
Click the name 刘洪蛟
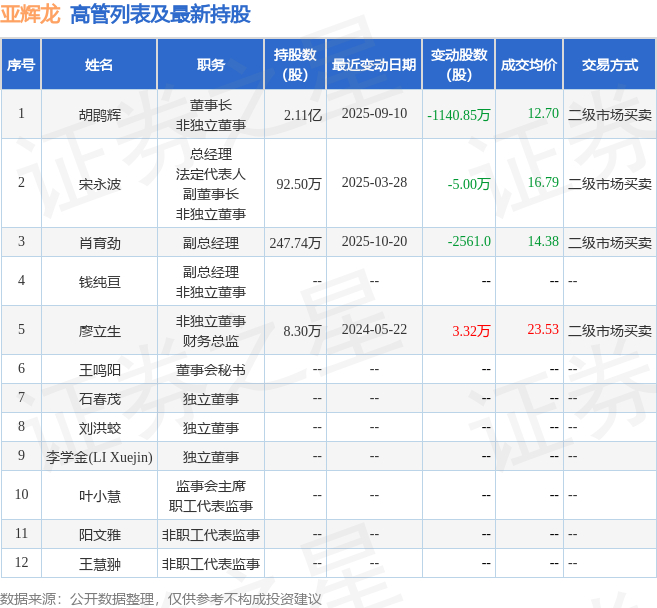(100, 428)
